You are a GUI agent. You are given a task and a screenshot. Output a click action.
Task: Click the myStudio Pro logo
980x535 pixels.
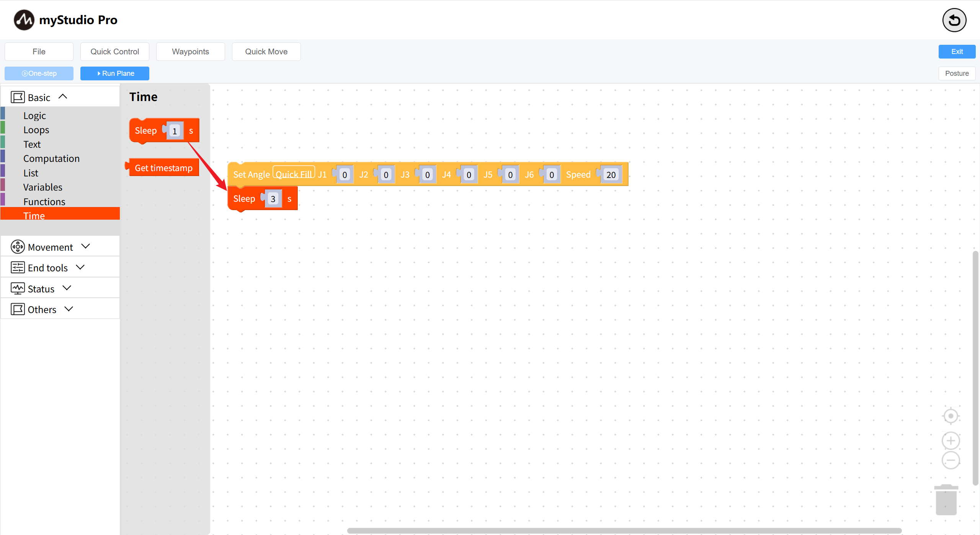point(24,20)
